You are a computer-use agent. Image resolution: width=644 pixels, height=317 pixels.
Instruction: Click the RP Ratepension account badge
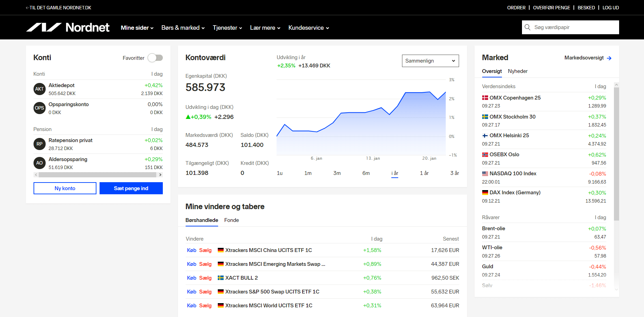click(39, 144)
